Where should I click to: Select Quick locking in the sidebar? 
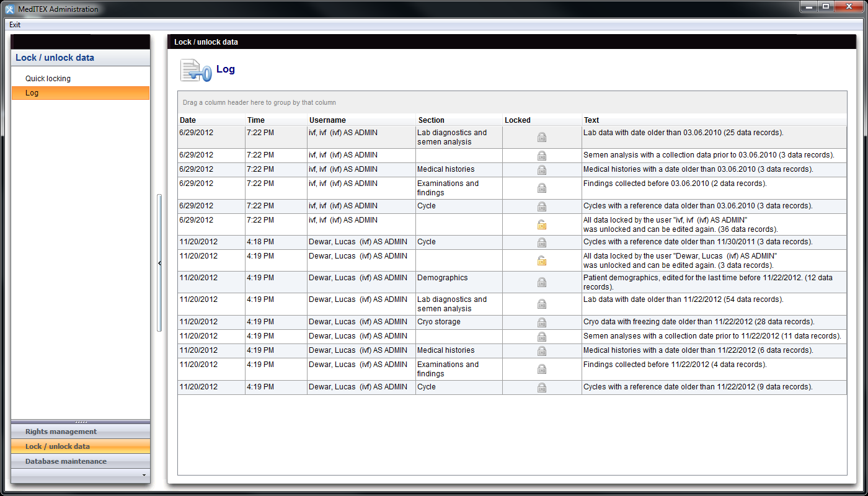pos(81,79)
